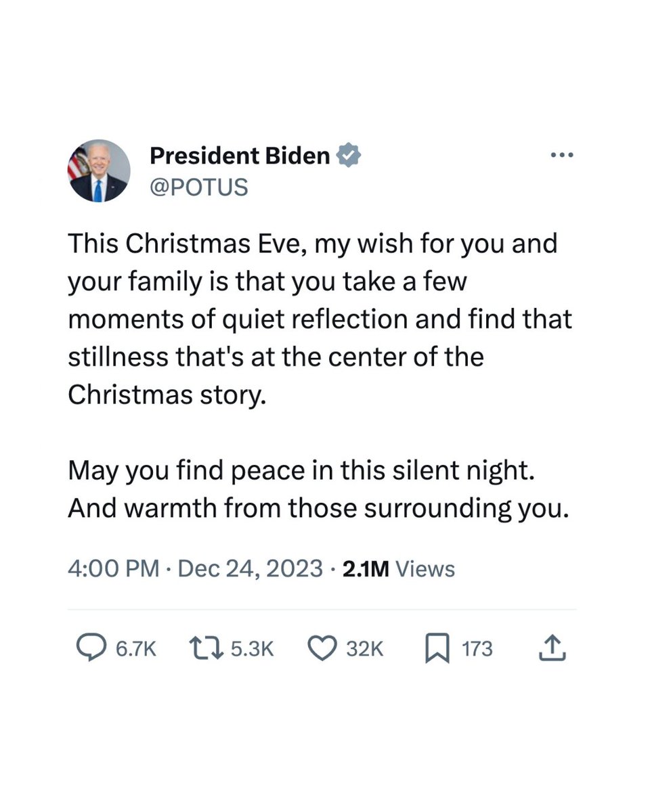Click the 'May you find peace' line
This screenshot has width=650, height=812.
(302, 472)
